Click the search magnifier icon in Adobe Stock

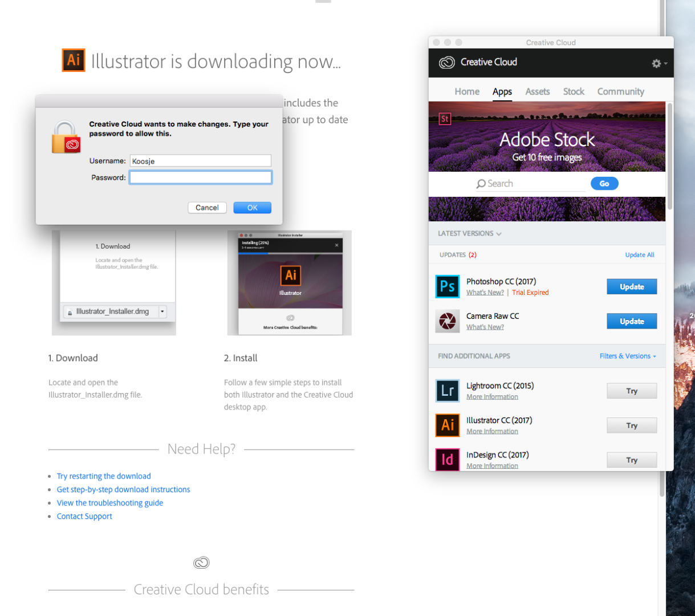click(481, 184)
